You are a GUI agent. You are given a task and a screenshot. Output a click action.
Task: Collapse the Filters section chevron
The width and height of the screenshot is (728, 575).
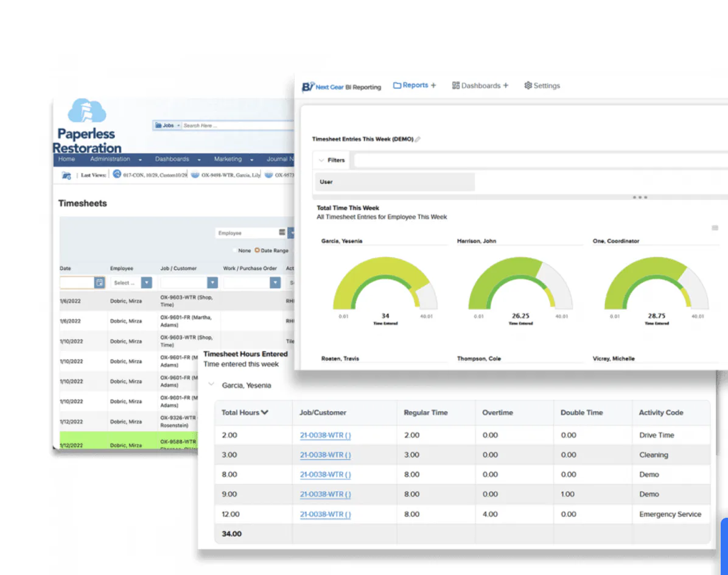(x=321, y=160)
